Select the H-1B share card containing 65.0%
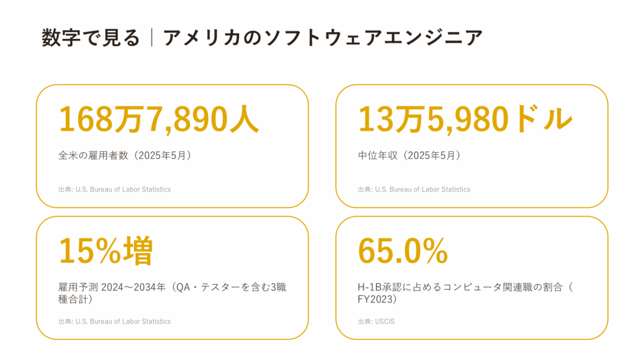 pos(472,278)
